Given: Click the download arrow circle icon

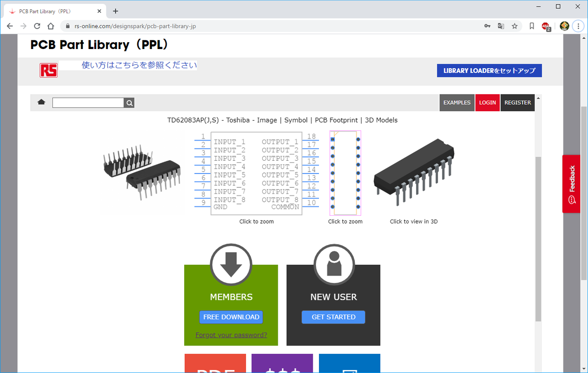Looking at the screenshot, I should click(x=231, y=265).
